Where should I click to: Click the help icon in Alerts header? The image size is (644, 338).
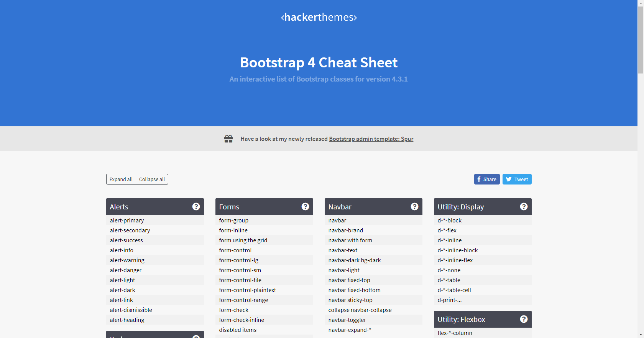pyautogui.click(x=196, y=207)
